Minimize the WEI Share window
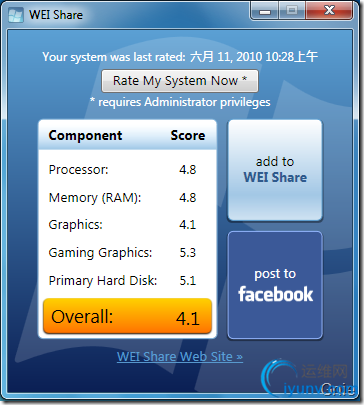Image resolution: width=364 pixels, height=405 pixels. [265, 11]
